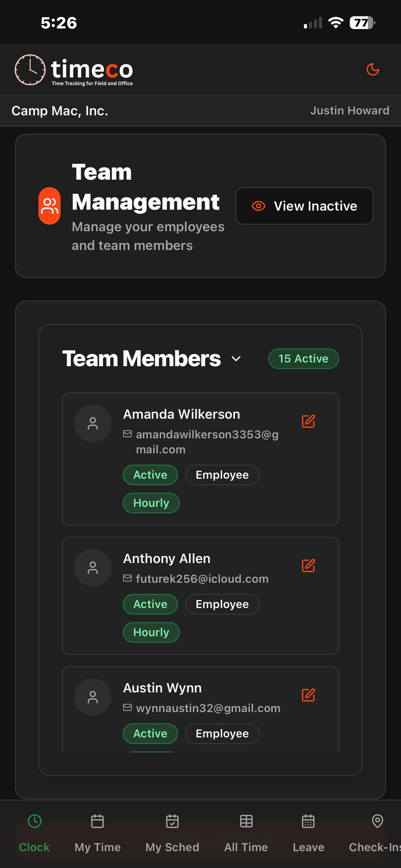
Task: Select Anthony Allen's name
Action: (x=167, y=559)
